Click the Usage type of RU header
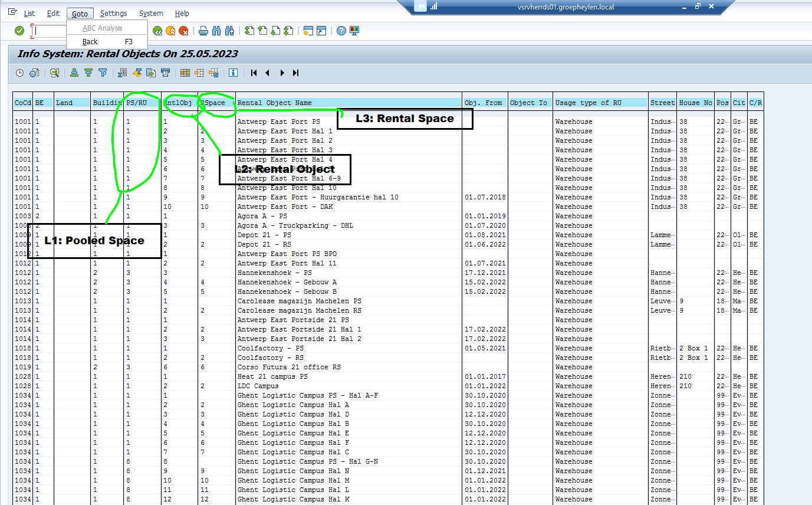Image resolution: width=812 pixels, height=505 pixels. point(600,103)
